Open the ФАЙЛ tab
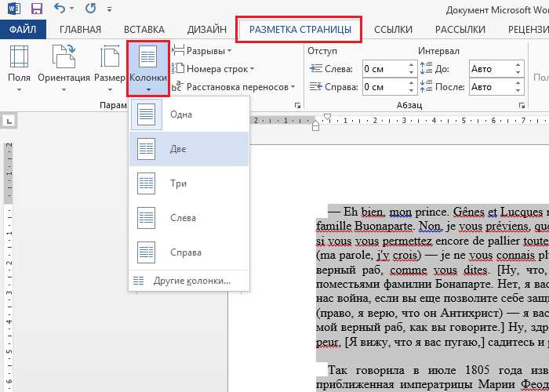Screen dimensions: 549x392 (x=23, y=30)
